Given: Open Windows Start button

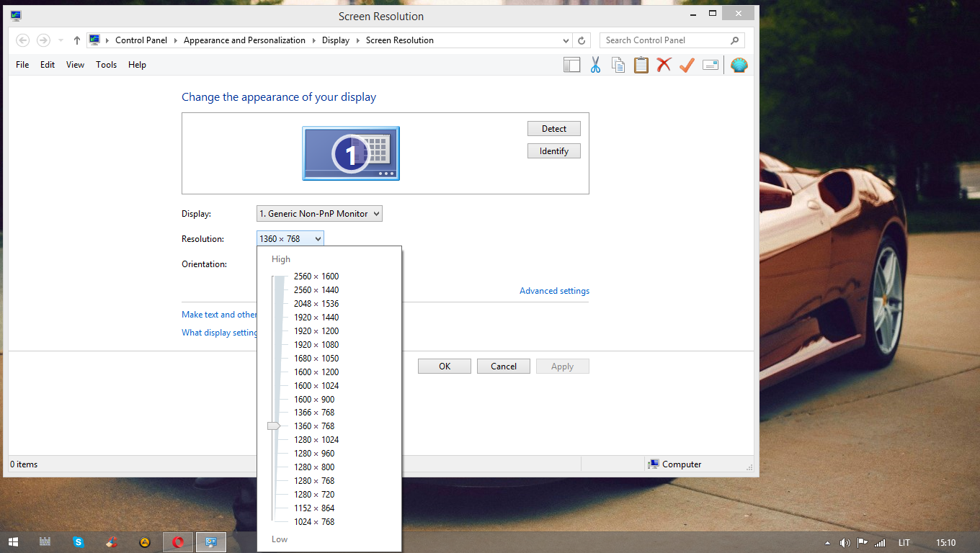Looking at the screenshot, I should click(13, 542).
